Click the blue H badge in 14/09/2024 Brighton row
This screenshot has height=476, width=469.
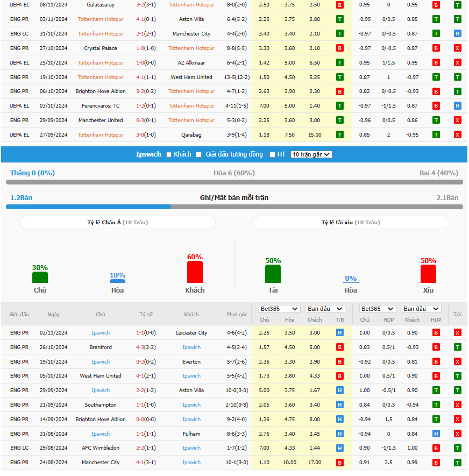point(340,420)
